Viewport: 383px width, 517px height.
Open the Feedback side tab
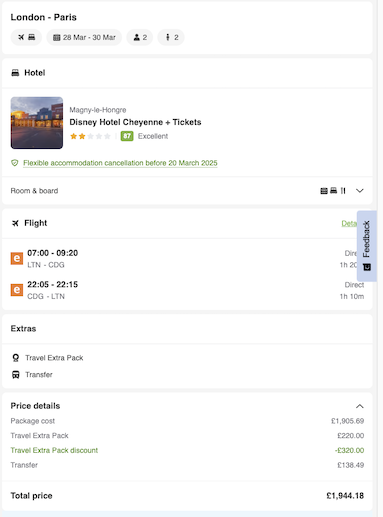tap(367, 246)
